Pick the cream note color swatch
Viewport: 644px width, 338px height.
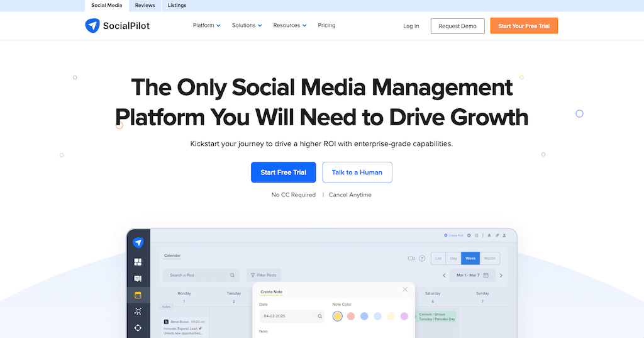tap(391, 316)
